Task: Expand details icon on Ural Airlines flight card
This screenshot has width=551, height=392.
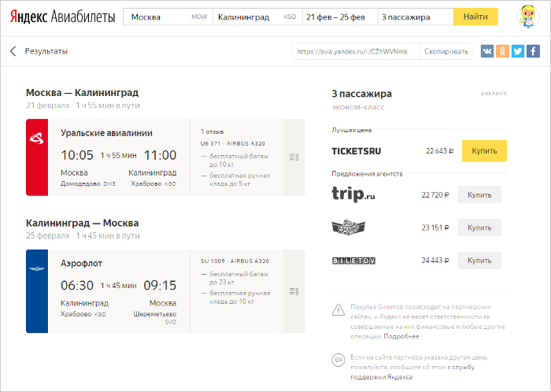Action: [x=294, y=157]
